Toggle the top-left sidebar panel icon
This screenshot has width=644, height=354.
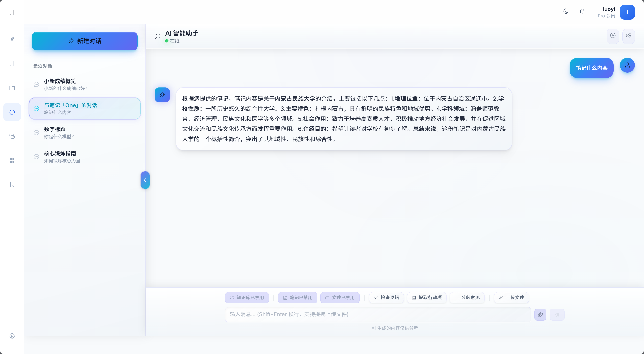(x=12, y=13)
